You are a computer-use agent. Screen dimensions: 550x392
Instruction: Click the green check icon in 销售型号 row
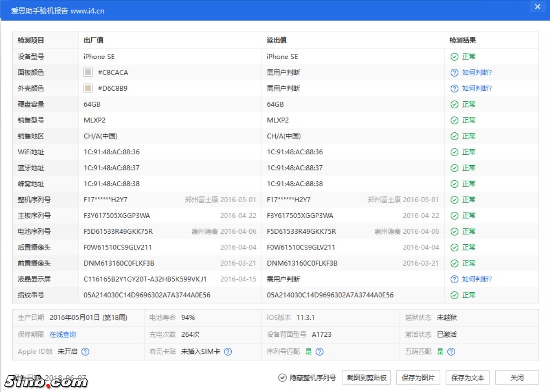point(454,120)
